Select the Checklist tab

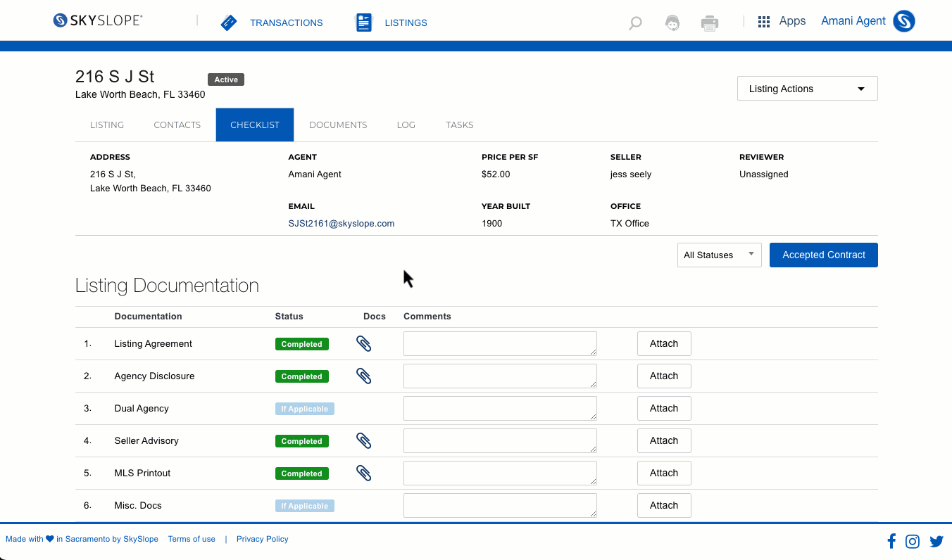click(x=255, y=125)
